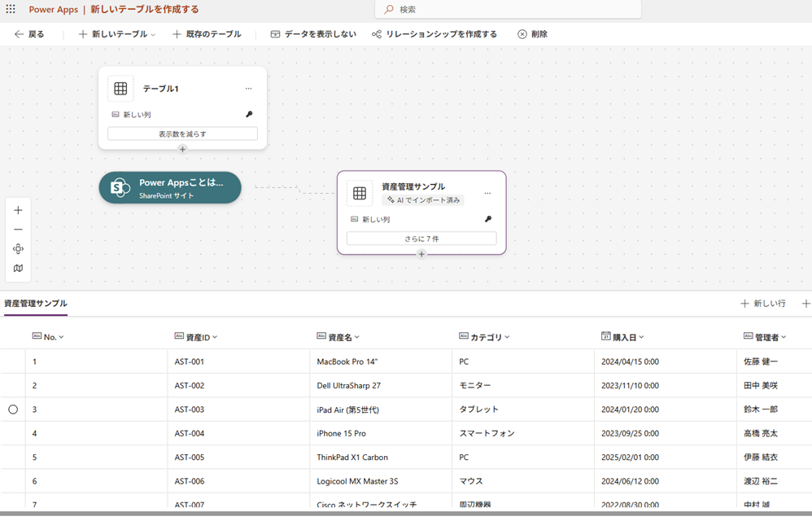
Task: Toggle the minimap icon on canvas
Action: (x=18, y=269)
